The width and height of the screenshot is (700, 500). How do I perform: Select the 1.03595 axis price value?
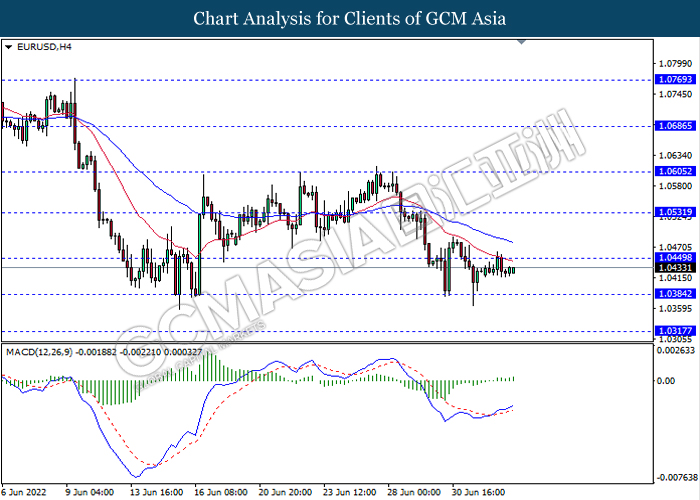coord(675,308)
